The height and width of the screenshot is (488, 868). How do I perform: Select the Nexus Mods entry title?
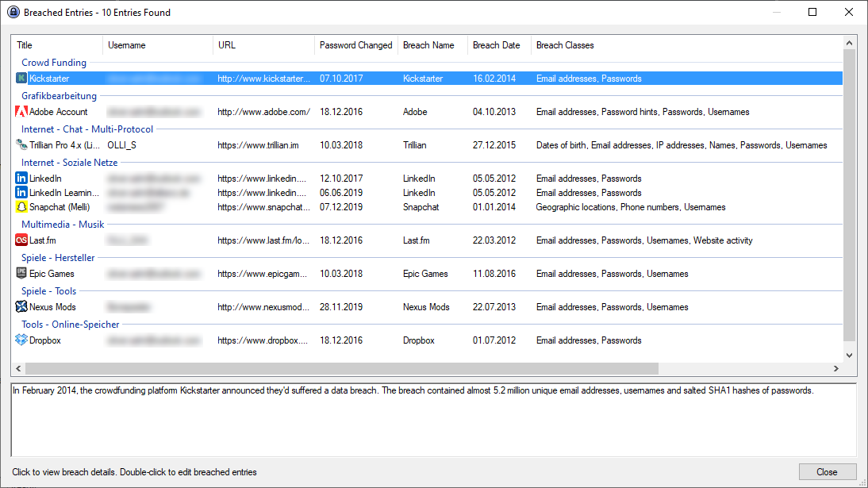(52, 307)
